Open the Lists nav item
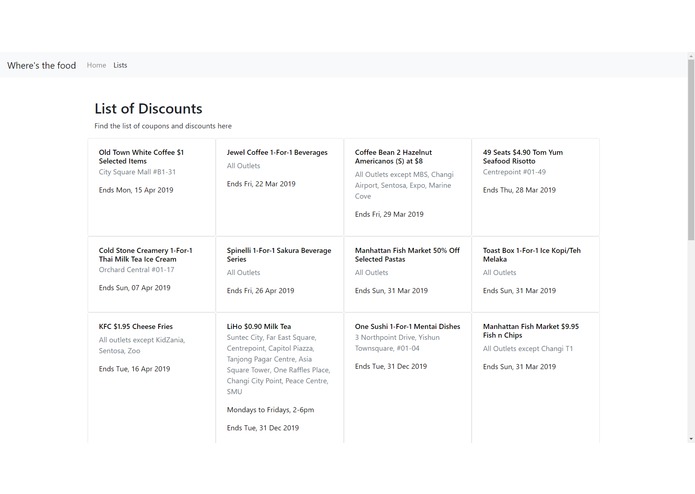 point(120,65)
